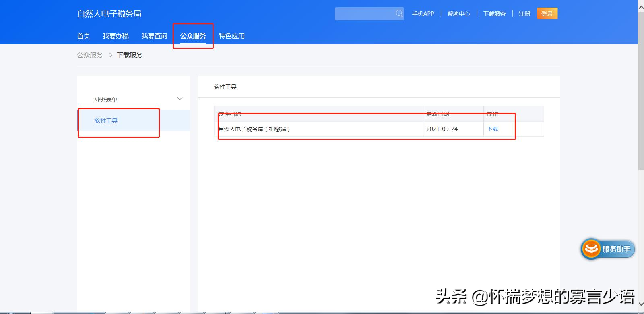Open the 特色应用 tab
644x314 pixels.
pyautogui.click(x=231, y=36)
